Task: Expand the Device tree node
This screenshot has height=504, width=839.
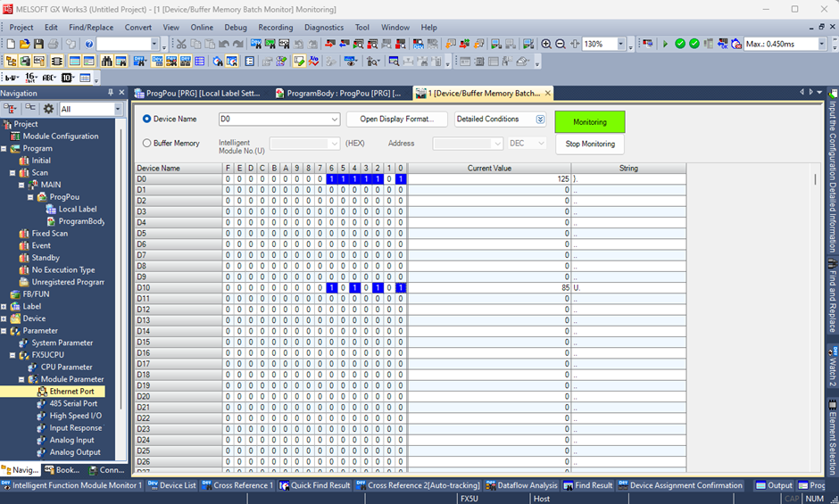Action: click(4, 318)
